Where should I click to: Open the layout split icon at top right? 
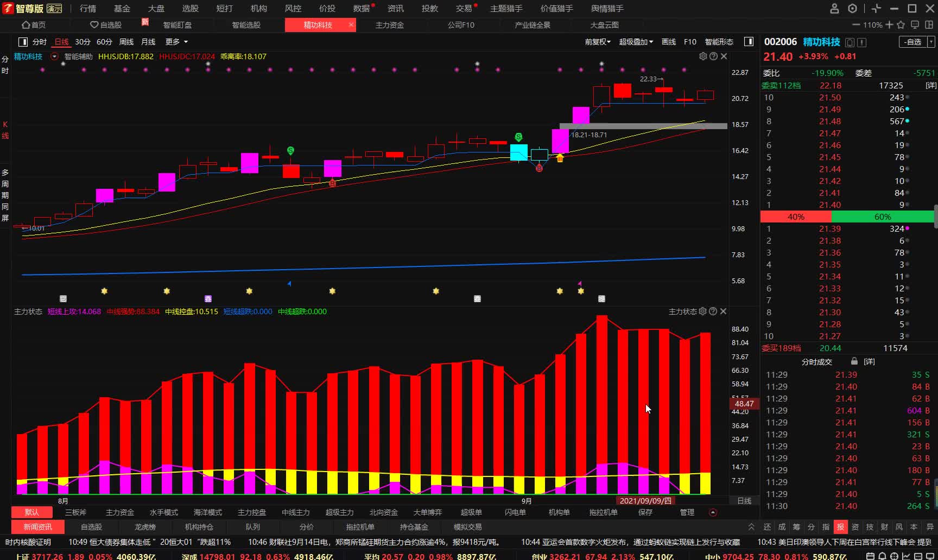(x=929, y=25)
